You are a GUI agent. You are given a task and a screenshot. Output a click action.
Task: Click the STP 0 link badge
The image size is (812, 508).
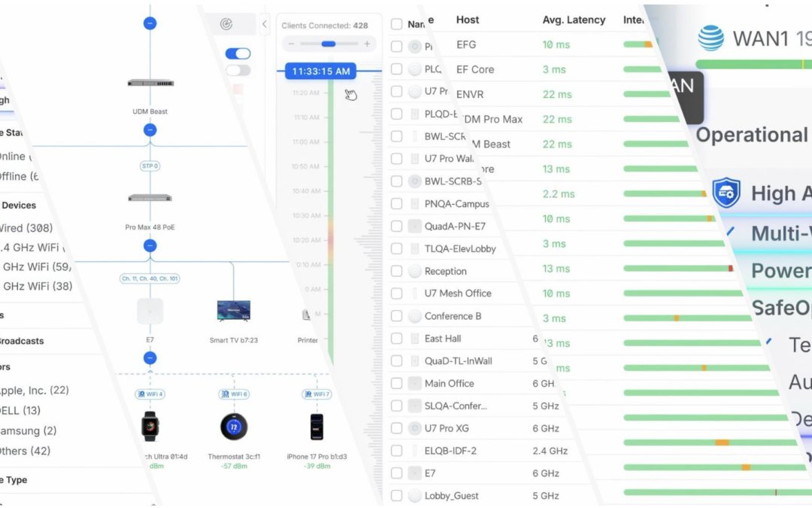(x=150, y=166)
